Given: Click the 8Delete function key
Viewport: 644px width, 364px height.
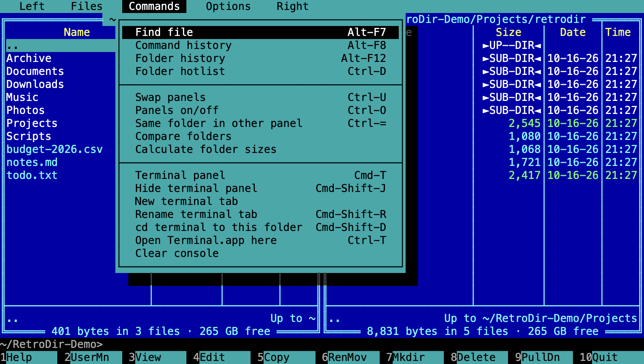Looking at the screenshot, I should point(479,357).
